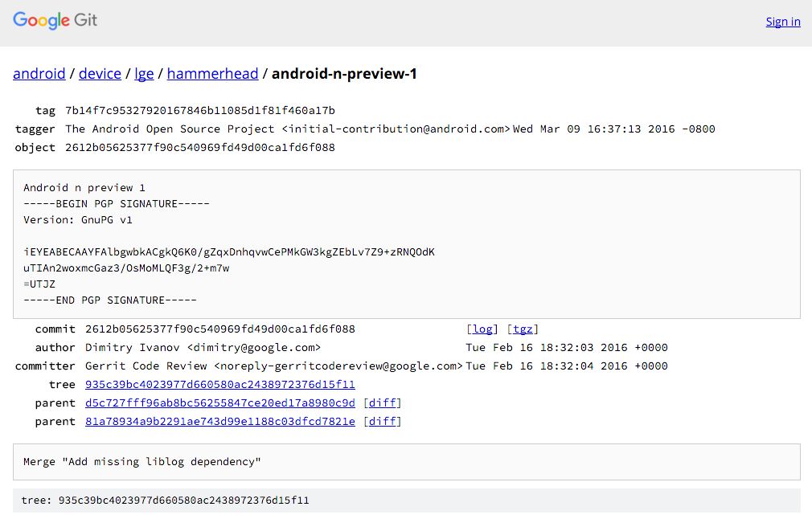Click the commit hash 2612b056 in commit row

tap(220, 329)
